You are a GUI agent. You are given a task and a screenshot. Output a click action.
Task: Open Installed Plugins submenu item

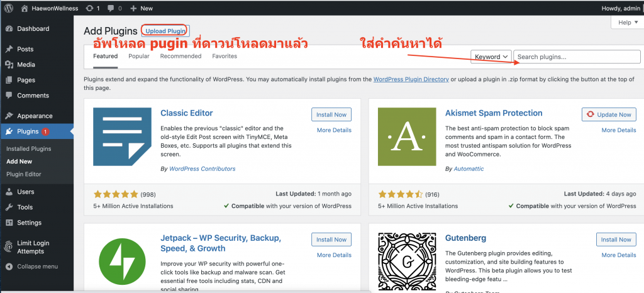29,148
